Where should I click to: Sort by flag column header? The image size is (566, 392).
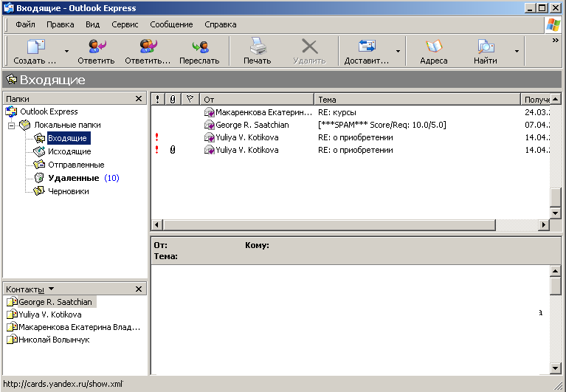click(190, 99)
